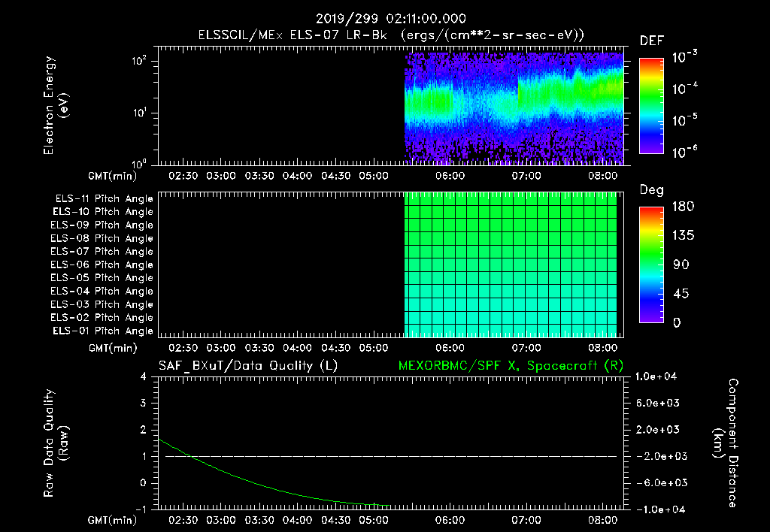Click GMT(min) label under the pitch angle panel
770x532 pixels.
pyautogui.click(x=113, y=348)
